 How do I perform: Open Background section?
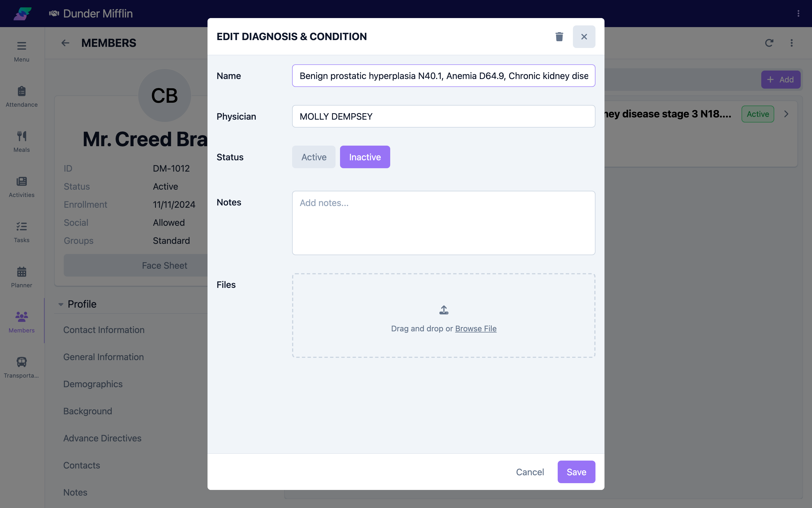pos(88,411)
